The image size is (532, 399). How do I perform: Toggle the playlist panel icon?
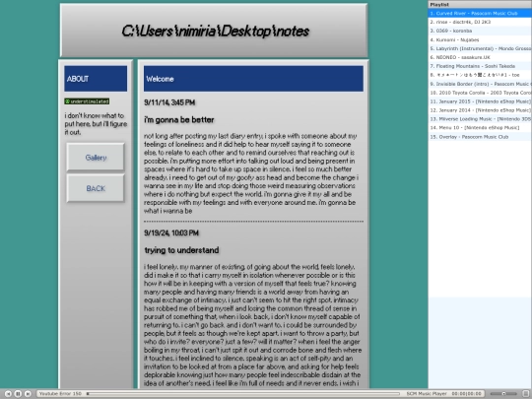(526, 393)
